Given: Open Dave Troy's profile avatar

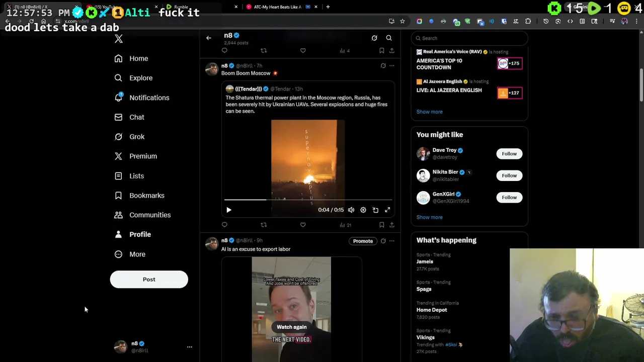Looking at the screenshot, I should pos(423,154).
